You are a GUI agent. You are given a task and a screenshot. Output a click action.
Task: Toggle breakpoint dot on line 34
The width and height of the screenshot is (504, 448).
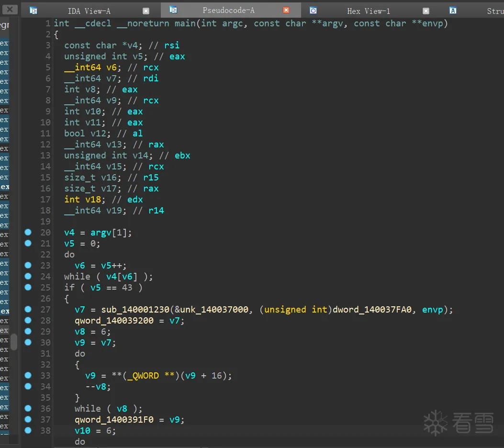28,386
